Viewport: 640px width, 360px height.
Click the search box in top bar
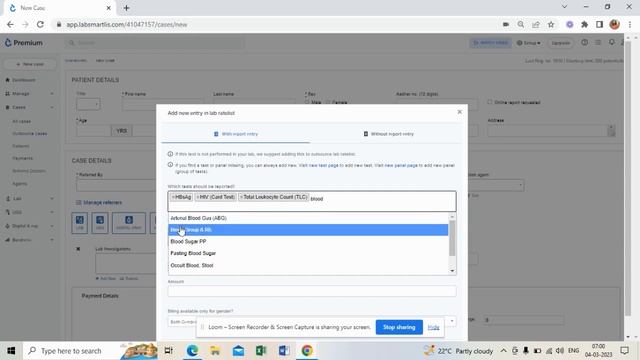tap(155, 43)
